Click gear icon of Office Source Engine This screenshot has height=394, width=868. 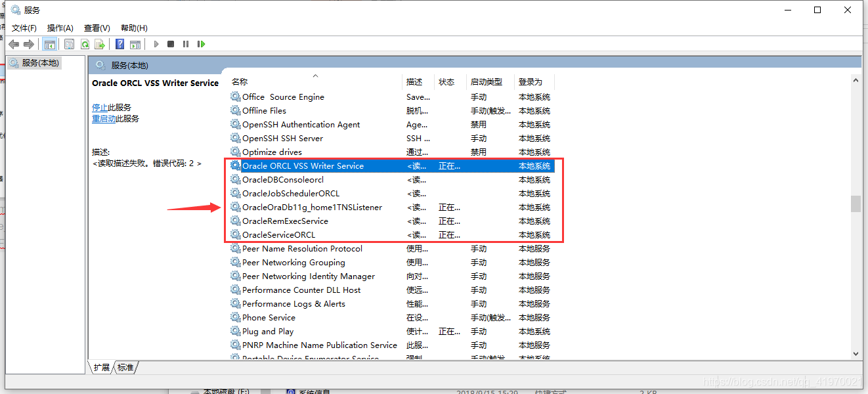(236, 97)
